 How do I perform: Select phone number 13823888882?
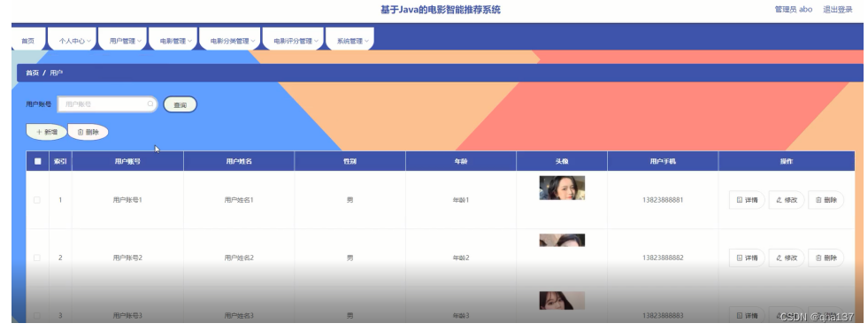663,258
